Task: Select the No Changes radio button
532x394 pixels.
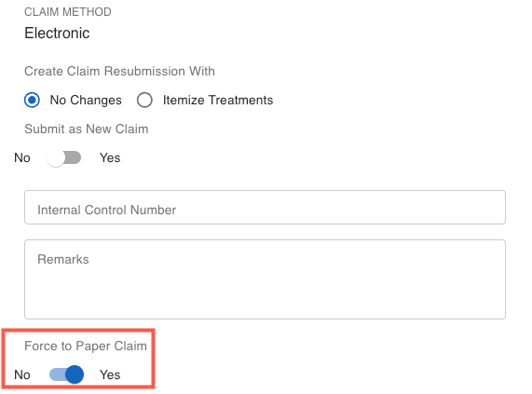Action: [32, 101]
